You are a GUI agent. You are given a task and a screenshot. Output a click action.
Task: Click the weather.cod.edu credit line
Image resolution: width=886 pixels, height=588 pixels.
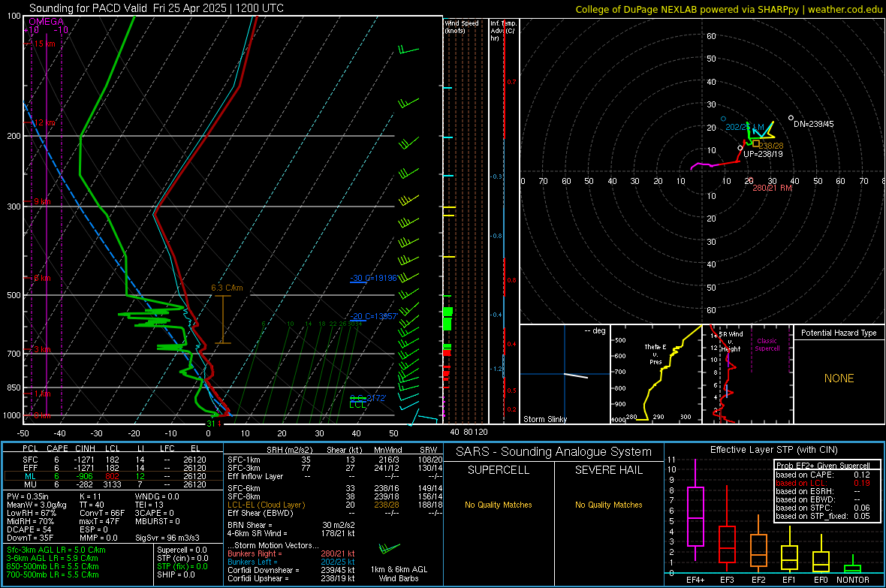point(728,9)
